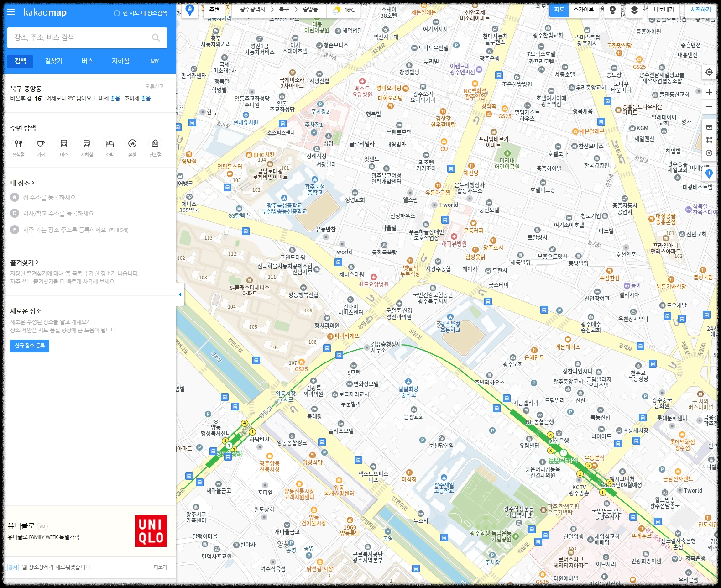Select the area measuring tool
This screenshot has width=721, height=588.
pyautogui.click(x=709, y=140)
